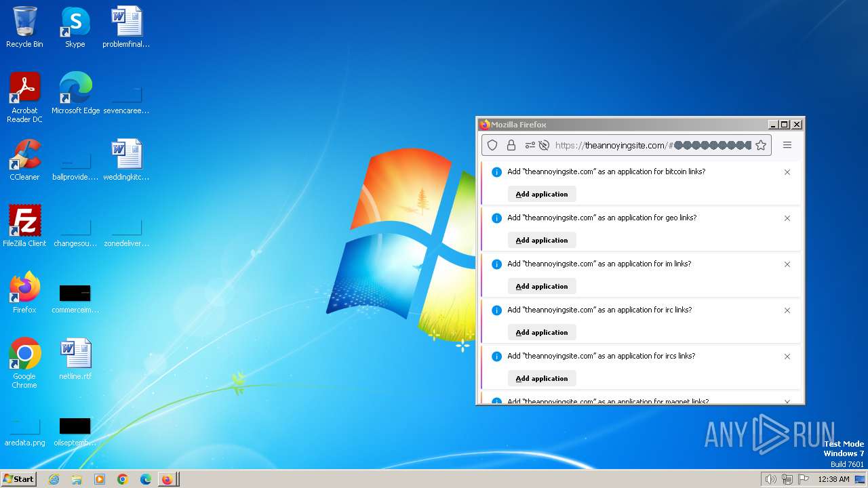
Task: Click the network tray icon
Action: click(x=787, y=479)
